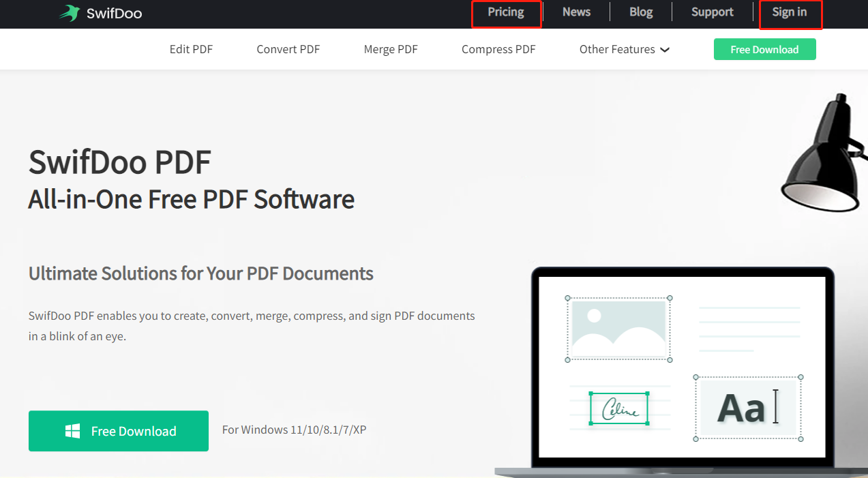Image resolution: width=868 pixels, height=478 pixels.
Task: Choose Merge PDF from navigation
Action: pyautogui.click(x=391, y=49)
